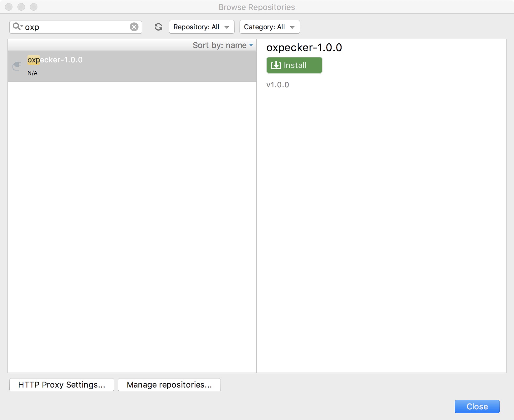Focus the plugin search input field
Screen dimensions: 514x420
76,27
